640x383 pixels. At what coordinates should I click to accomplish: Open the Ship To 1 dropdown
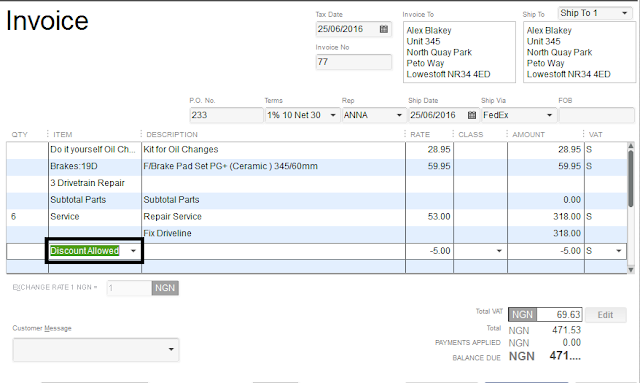click(x=624, y=13)
